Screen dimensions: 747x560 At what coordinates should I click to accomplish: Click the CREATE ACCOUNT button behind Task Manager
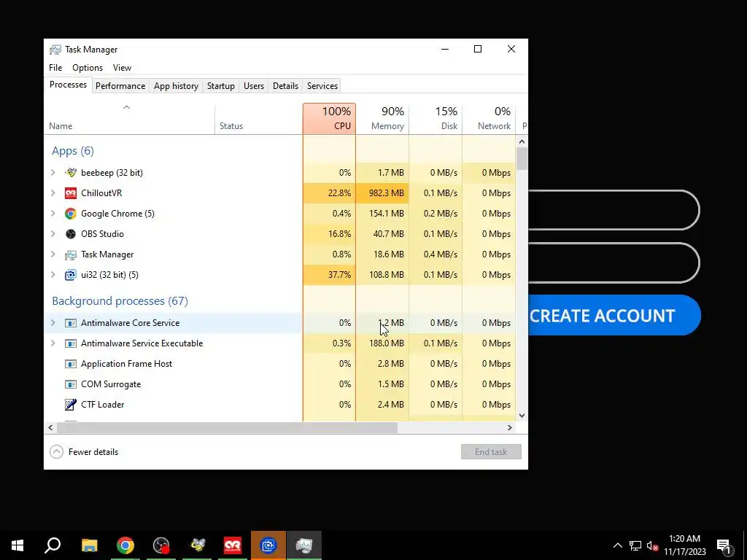pos(614,315)
